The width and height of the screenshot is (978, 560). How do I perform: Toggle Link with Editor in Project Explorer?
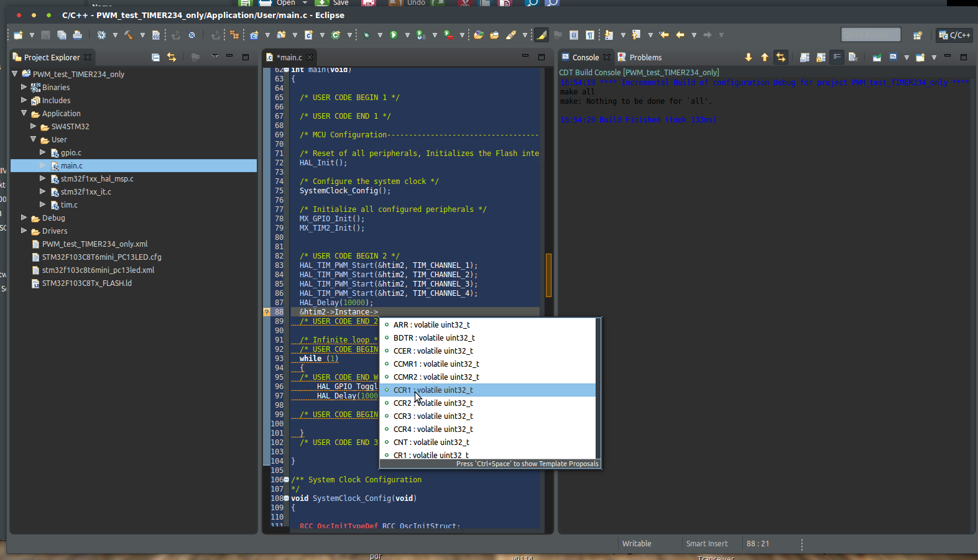click(x=172, y=57)
